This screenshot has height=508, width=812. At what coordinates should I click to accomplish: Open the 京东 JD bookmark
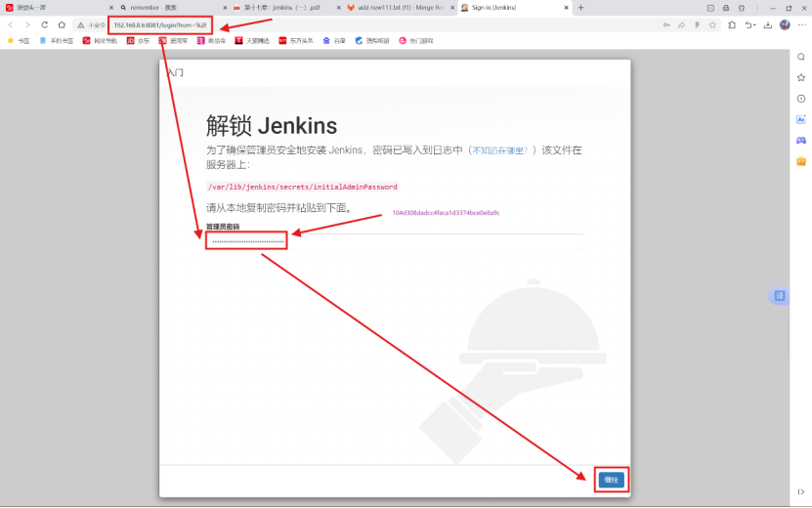tap(139, 40)
